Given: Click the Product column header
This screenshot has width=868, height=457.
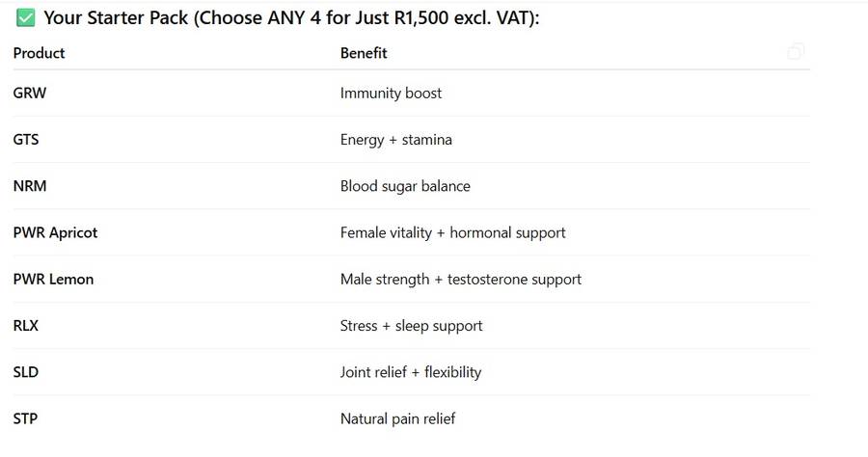Looking at the screenshot, I should (38, 53).
